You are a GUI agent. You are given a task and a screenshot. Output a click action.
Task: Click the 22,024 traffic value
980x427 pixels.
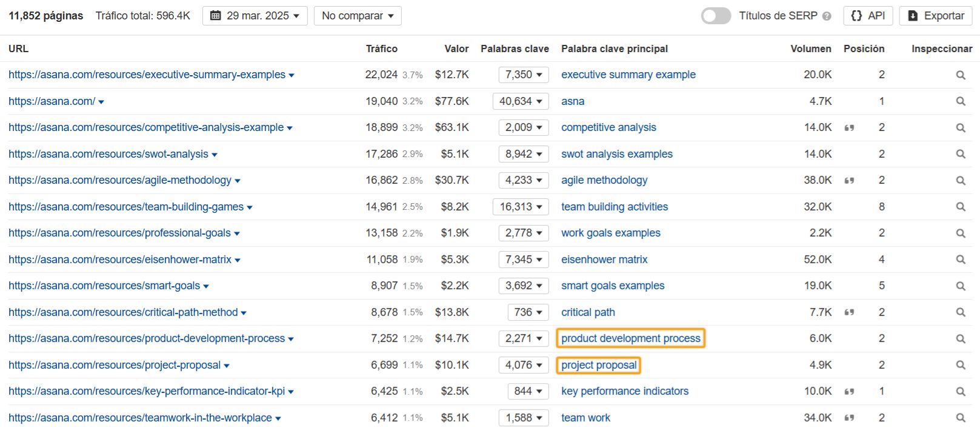click(x=381, y=75)
